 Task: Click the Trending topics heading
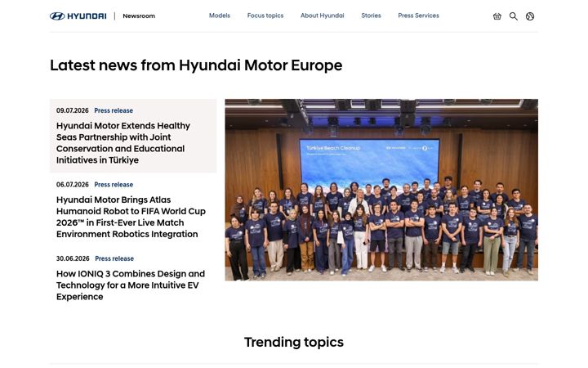click(x=294, y=342)
